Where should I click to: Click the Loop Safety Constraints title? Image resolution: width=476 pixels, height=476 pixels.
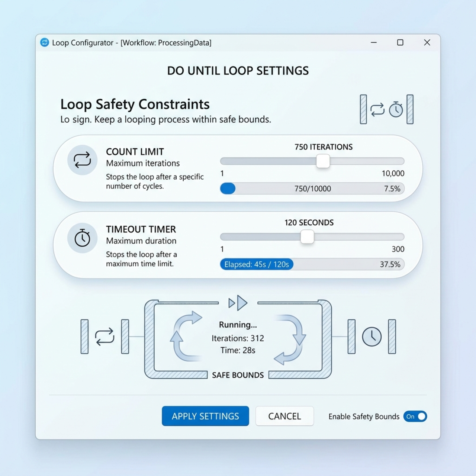(135, 104)
